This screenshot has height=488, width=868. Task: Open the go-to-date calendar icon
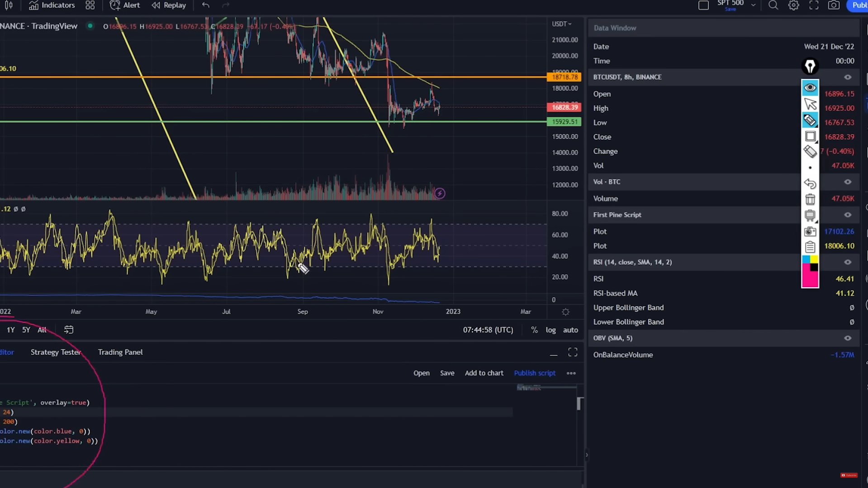(69, 330)
